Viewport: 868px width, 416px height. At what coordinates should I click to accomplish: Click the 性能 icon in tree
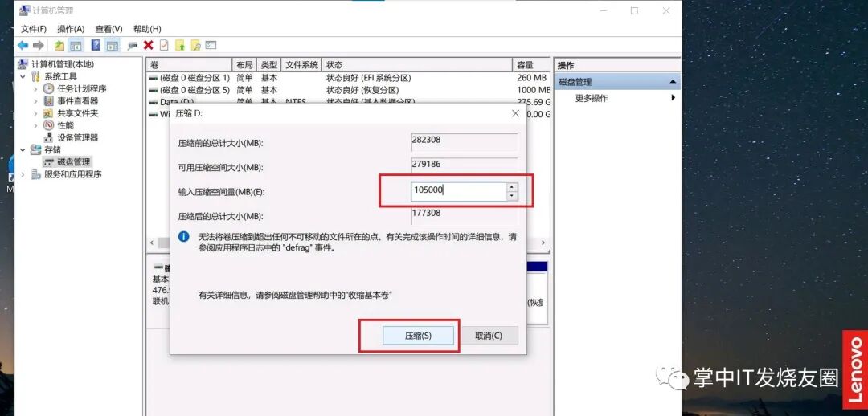click(x=49, y=125)
